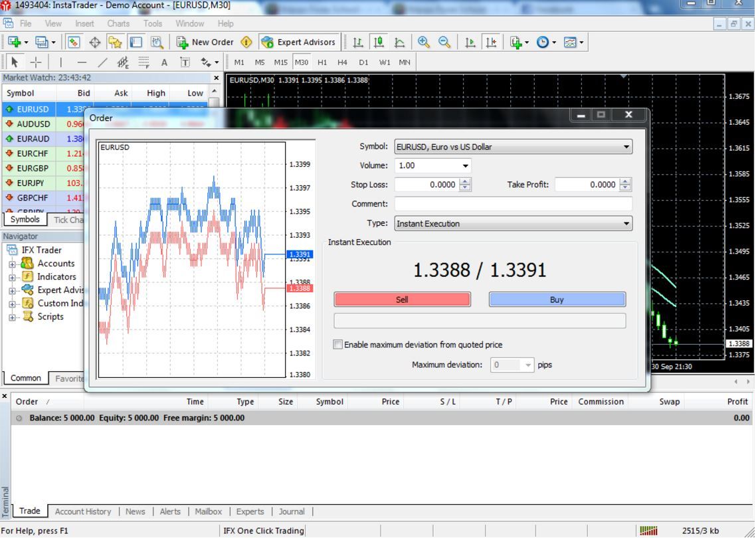Increase the Stop Loss stepper
Image resolution: width=756 pixels, height=538 pixels.
pyautogui.click(x=465, y=181)
